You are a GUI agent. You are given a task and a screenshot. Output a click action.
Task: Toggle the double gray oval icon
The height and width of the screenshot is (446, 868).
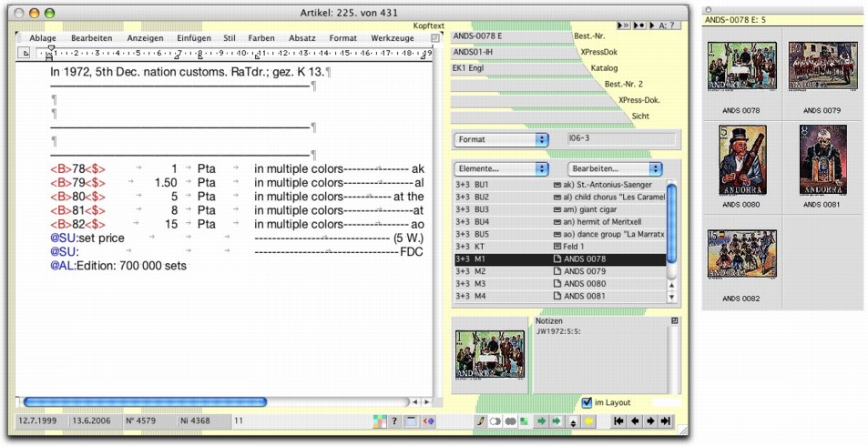tap(510, 421)
